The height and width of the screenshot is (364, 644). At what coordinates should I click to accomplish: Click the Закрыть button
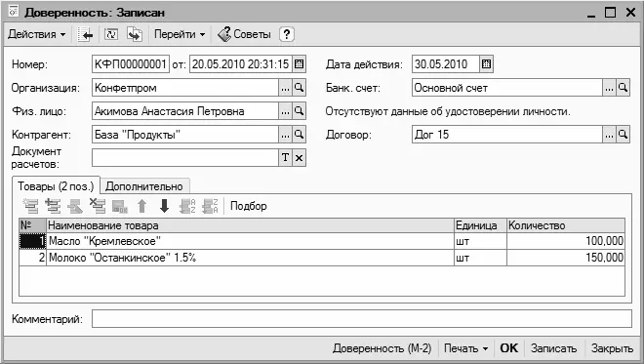pos(612,348)
